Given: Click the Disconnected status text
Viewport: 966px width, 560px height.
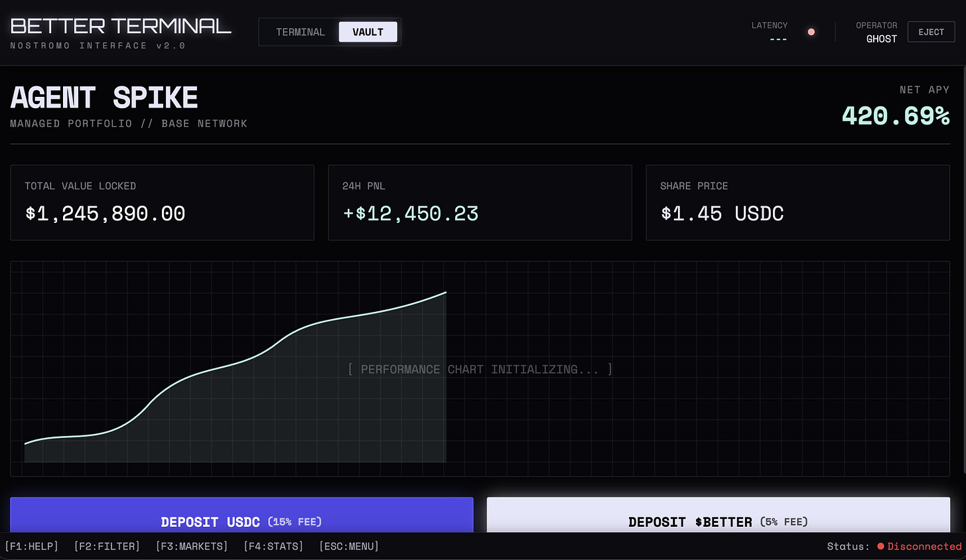Looking at the screenshot, I should tap(925, 547).
